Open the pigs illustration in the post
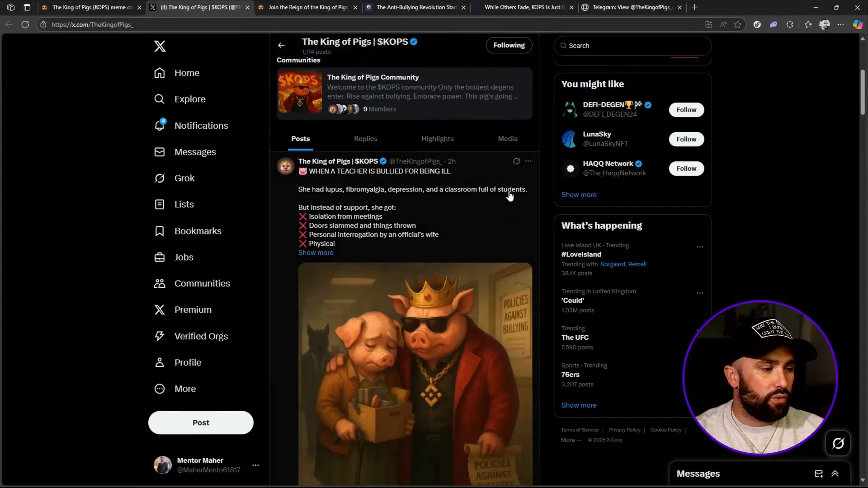 415,374
